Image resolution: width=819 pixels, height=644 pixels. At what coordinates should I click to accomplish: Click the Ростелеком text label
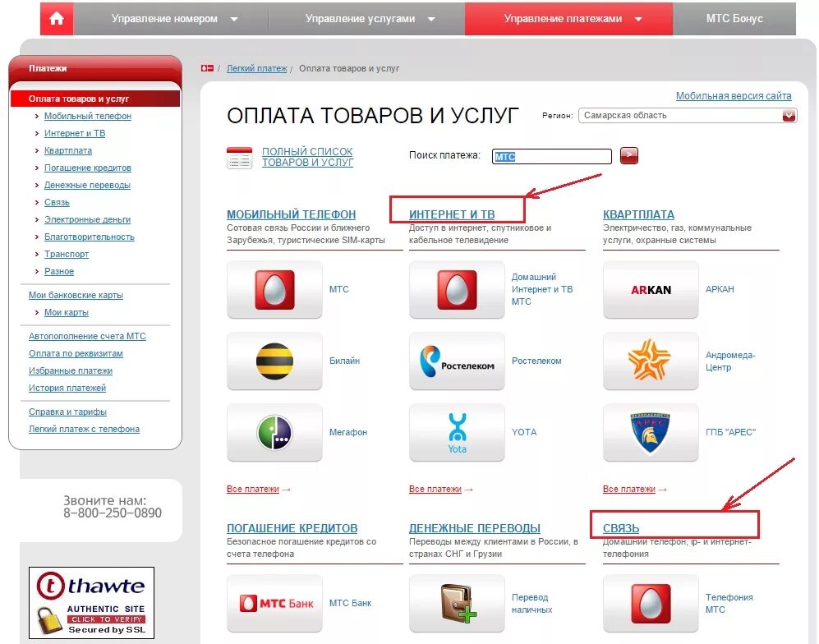536,361
